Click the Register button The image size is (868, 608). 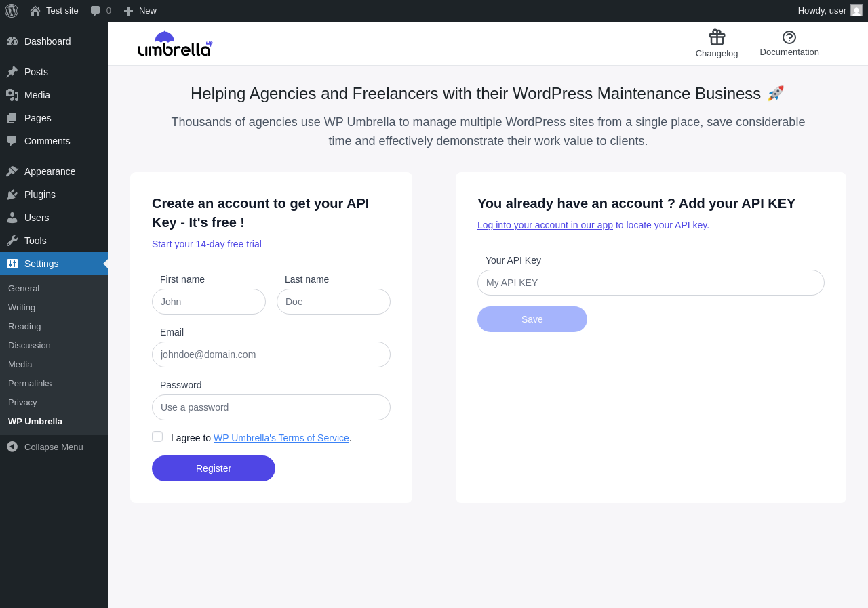[214, 468]
